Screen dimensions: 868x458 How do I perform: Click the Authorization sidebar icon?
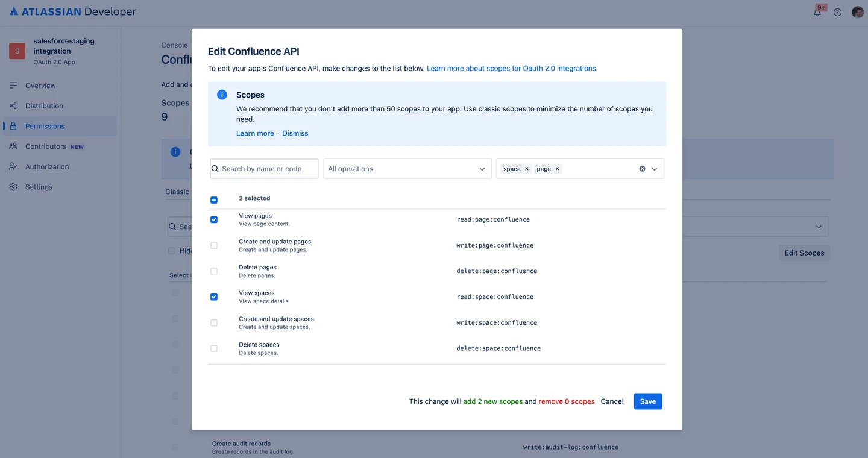click(x=13, y=167)
